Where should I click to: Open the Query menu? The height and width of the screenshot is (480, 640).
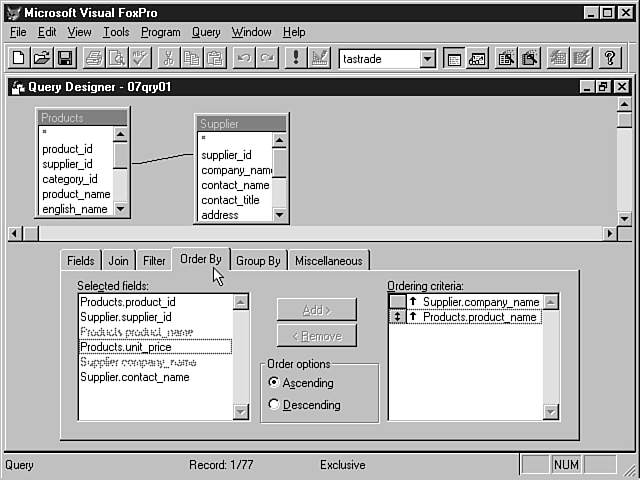click(x=206, y=32)
